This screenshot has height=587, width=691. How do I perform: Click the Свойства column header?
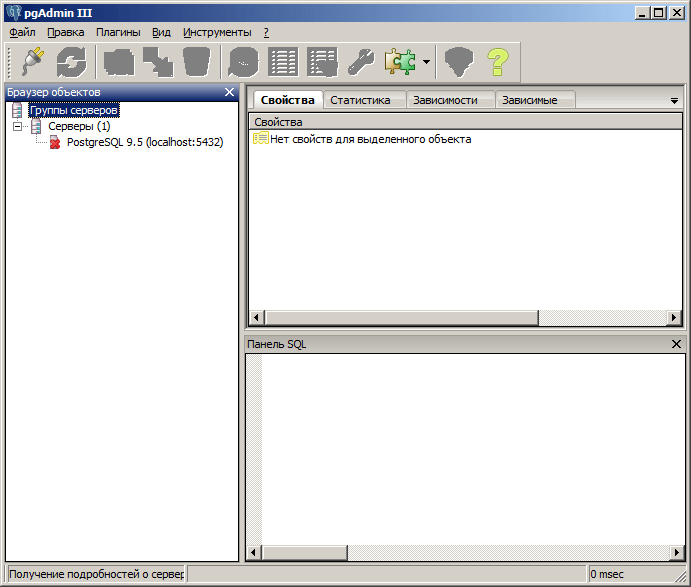465,122
